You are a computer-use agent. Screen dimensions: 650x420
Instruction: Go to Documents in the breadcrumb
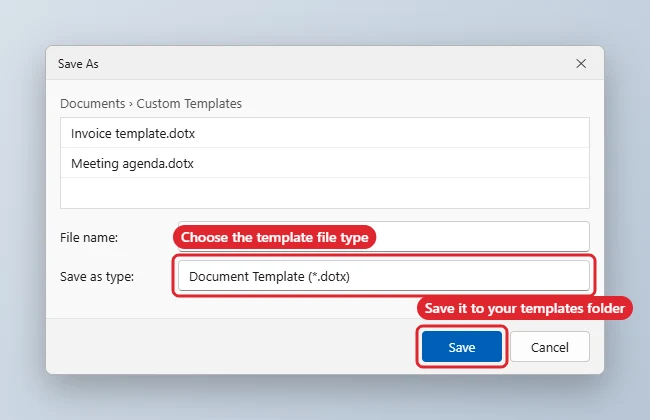pos(92,103)
